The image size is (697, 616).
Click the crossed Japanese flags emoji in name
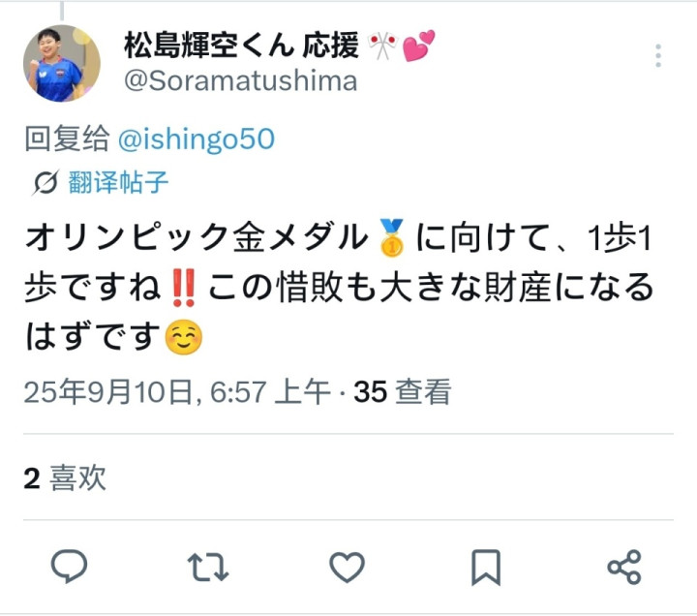coord(382,46)
